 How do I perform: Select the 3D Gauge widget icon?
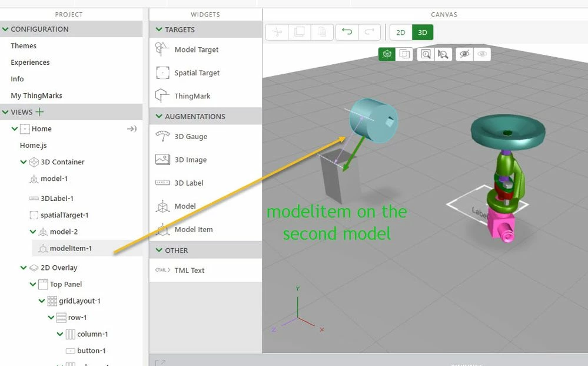(162, 136)
